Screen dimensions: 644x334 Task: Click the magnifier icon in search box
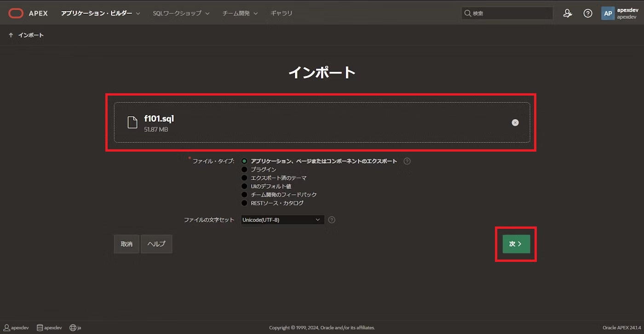(x=468, y=13)
